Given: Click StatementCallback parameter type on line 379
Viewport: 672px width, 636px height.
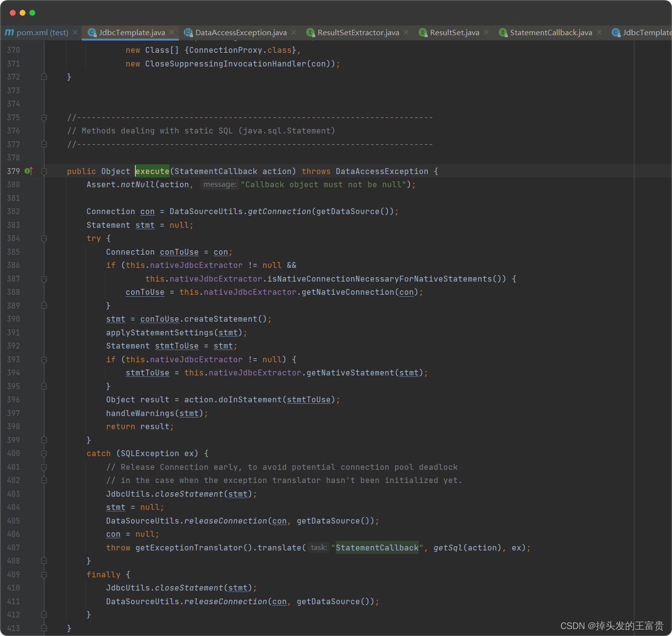Looking at the screenshot, I should [x=216, y=171].
